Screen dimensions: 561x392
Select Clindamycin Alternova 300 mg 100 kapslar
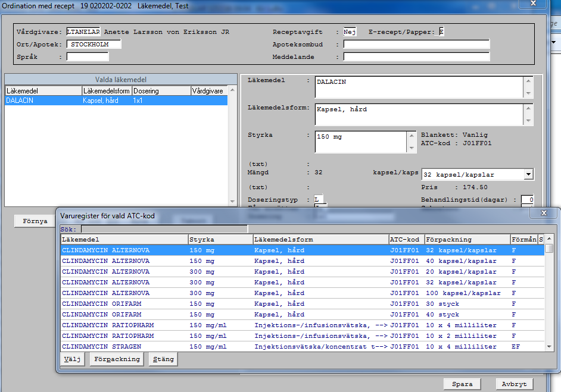tap(303, 293)
